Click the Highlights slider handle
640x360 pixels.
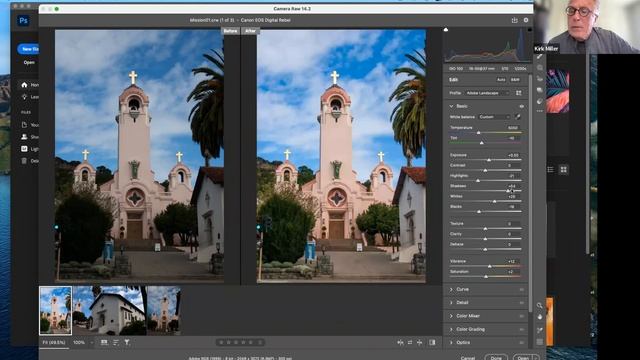click(478, 180)
